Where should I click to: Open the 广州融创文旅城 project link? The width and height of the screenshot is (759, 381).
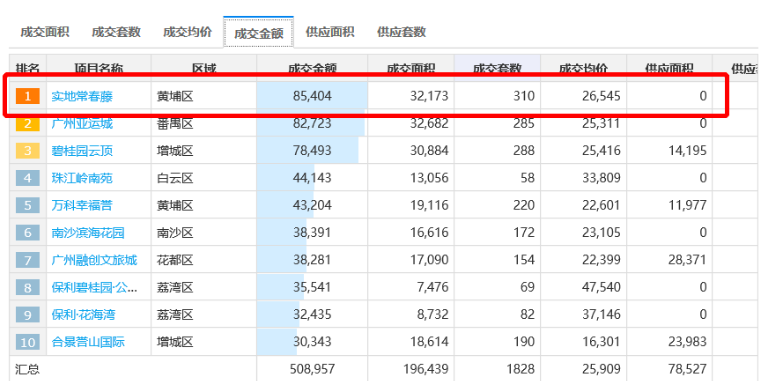click(x=94, y=260)
